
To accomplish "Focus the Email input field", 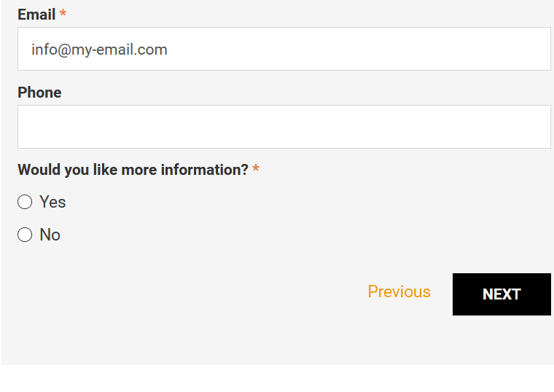I will (x=284, y=49).
